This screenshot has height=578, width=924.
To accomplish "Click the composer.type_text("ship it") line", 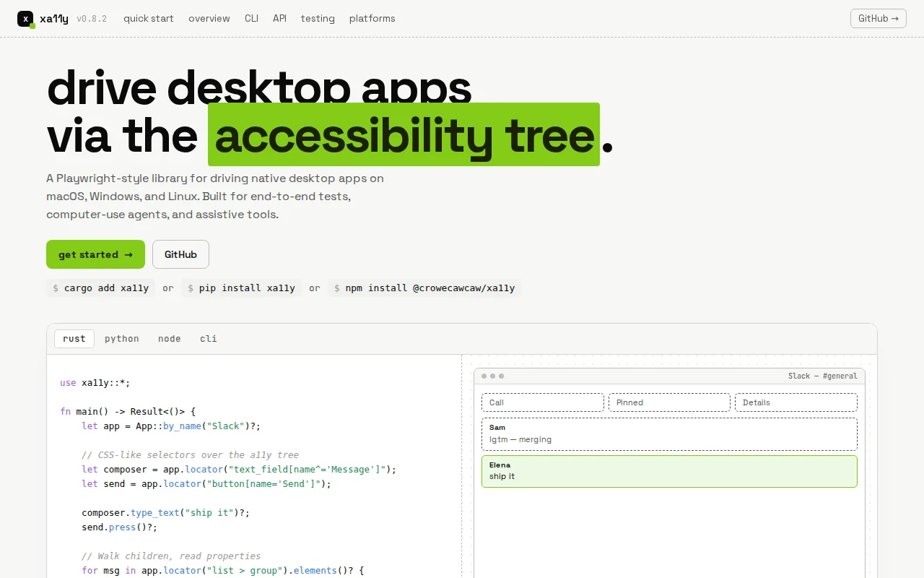I will tap(165, 513).
